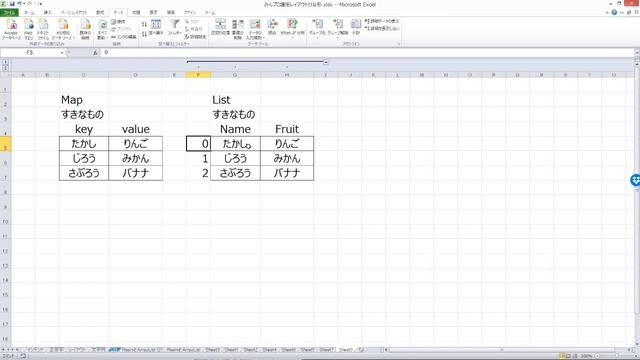Open the From Other Sources dropdown
The width and height of the screenshot is (640, 360).
63,29
